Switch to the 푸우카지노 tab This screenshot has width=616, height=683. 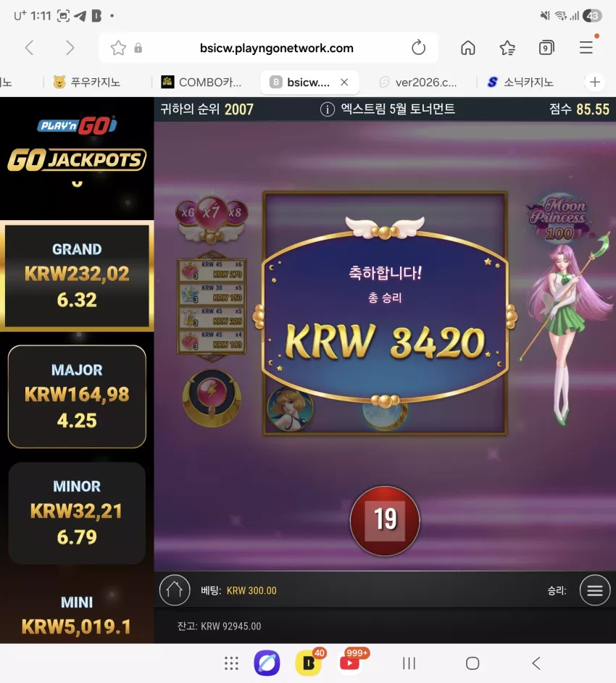pos(87,82)
